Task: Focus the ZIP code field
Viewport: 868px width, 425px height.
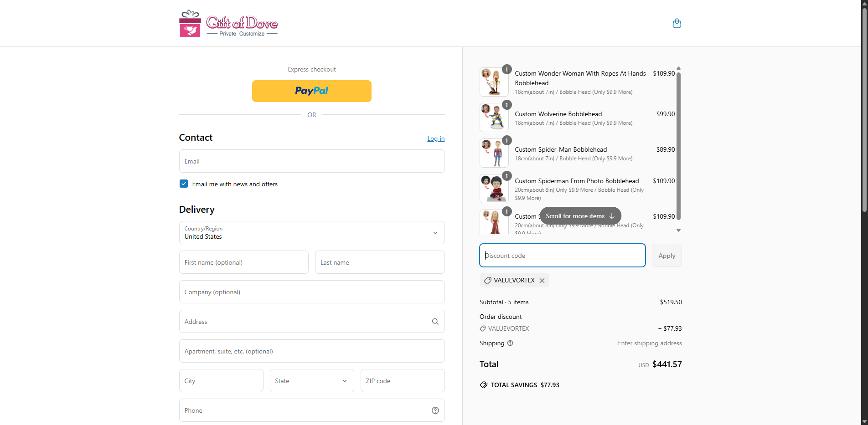Action: click(x=403, y=381)
